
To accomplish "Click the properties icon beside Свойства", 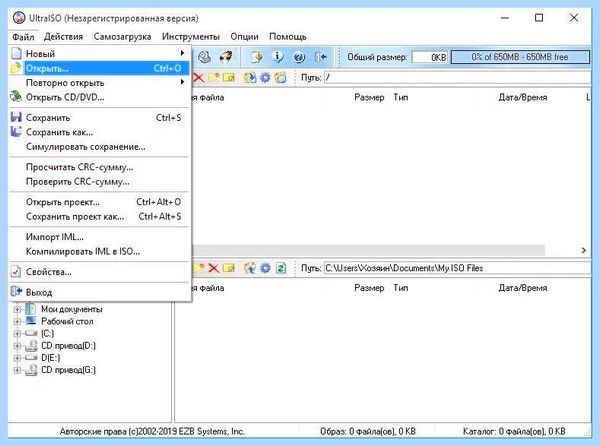I will tap(16, 271).
